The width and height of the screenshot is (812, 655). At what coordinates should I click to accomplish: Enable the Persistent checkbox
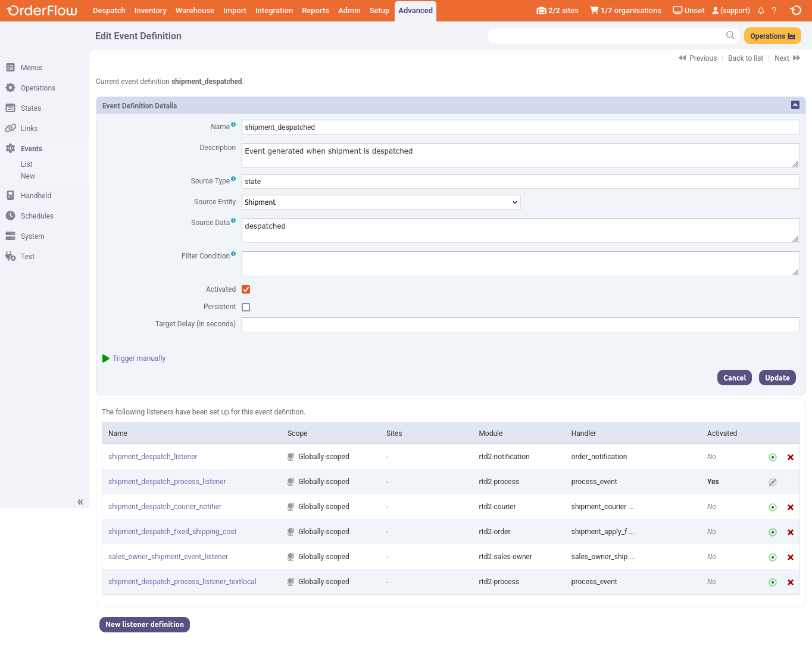pos(246,307)
